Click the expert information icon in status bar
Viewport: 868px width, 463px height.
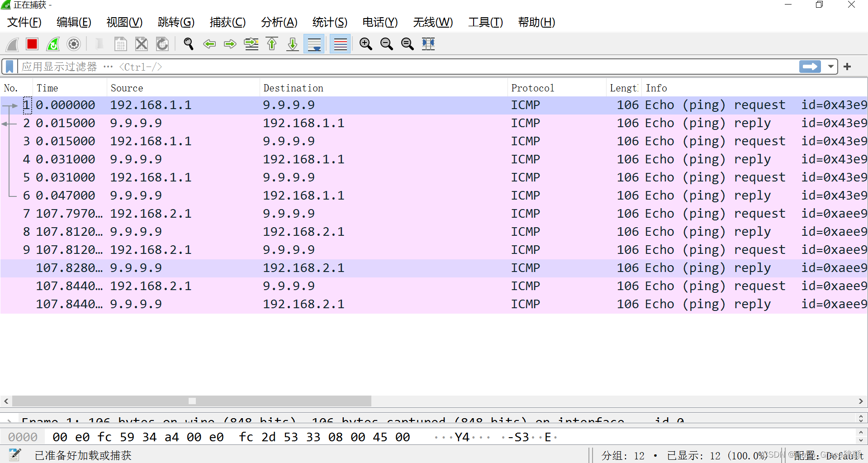pyautogui.click(x=15, y=454)
